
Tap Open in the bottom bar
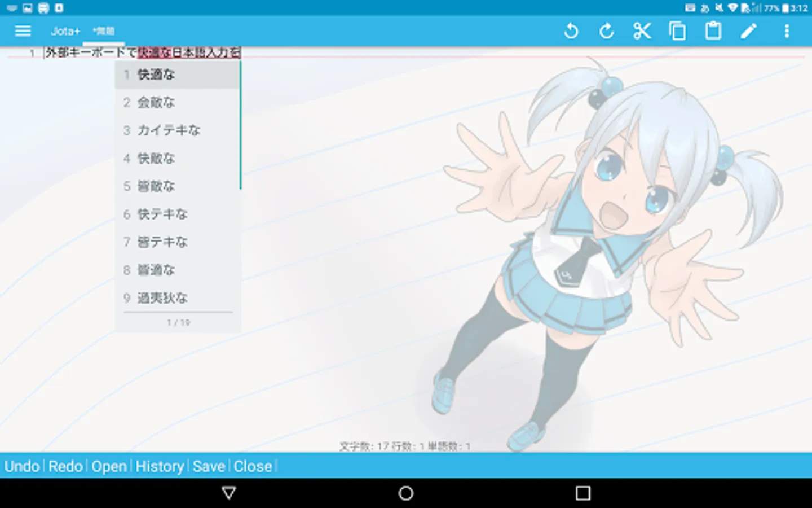click(109, 467)
